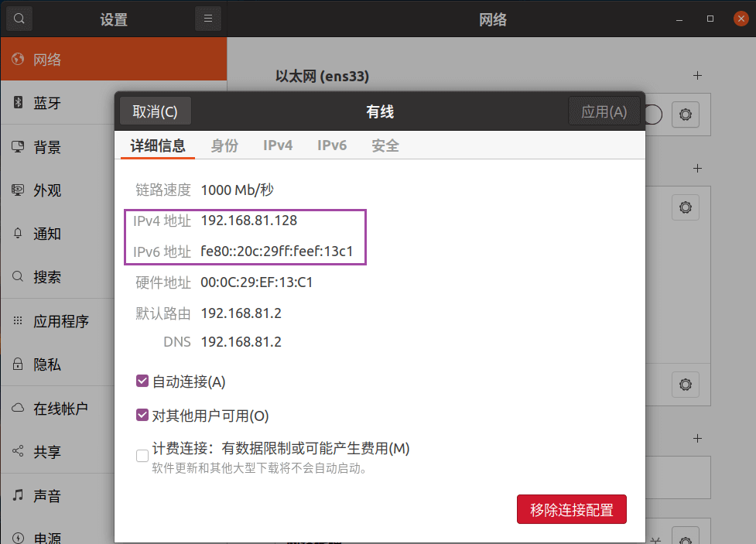Image resolution: width=756 pixels, height=544 pixels.
Task: Open the 身份 (Identity) tab
Action: pos(224,145)
